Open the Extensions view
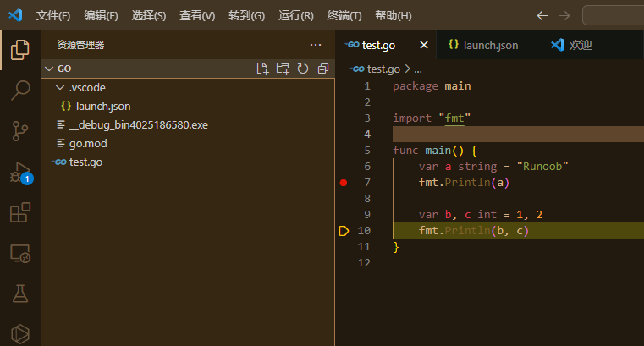The image size is (644, 346). (19, 212)
